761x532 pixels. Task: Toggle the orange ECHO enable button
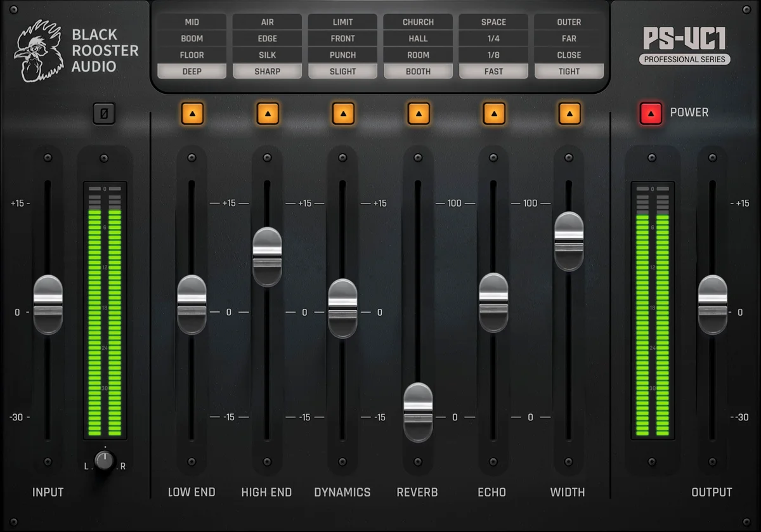click(494, 114)
